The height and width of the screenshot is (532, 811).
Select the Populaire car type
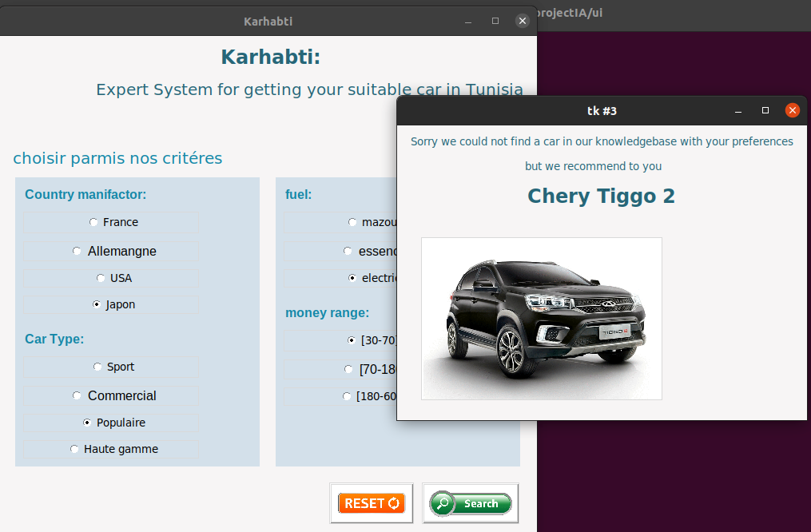111,423
